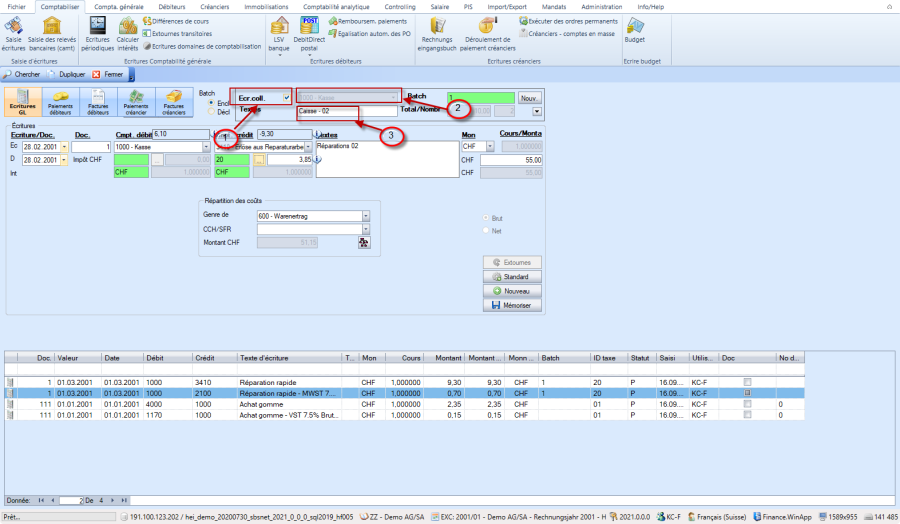The width and height of the screenshot is (900, 524).
Task: Select the Brut radio button
Action: tap(486, 217)
